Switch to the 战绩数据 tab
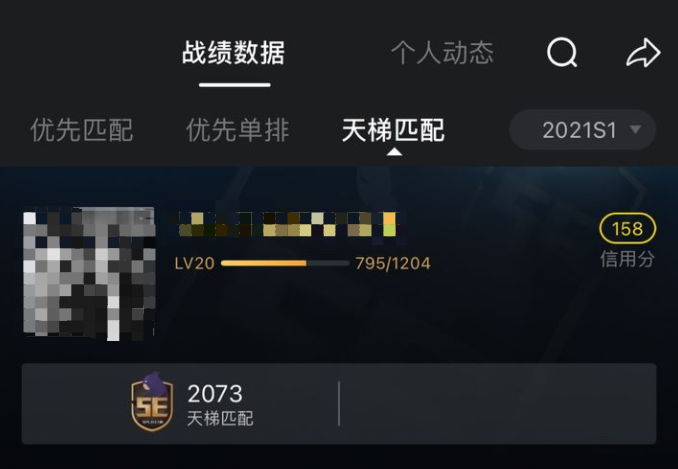 click(x=233, y=53)
